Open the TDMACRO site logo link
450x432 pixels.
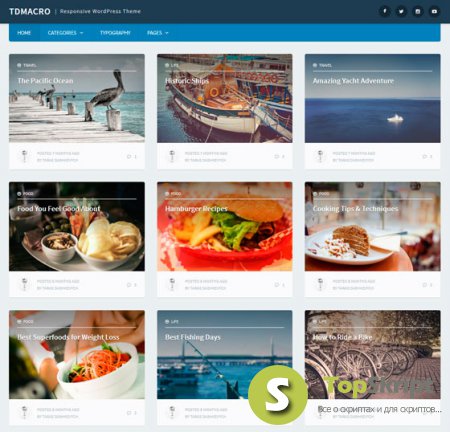click(x=30, y=11)
